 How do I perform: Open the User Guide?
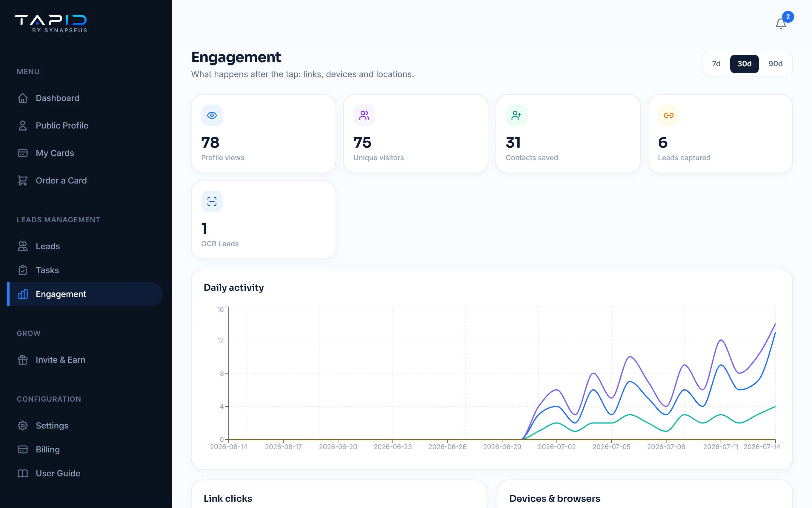(84, 473)
